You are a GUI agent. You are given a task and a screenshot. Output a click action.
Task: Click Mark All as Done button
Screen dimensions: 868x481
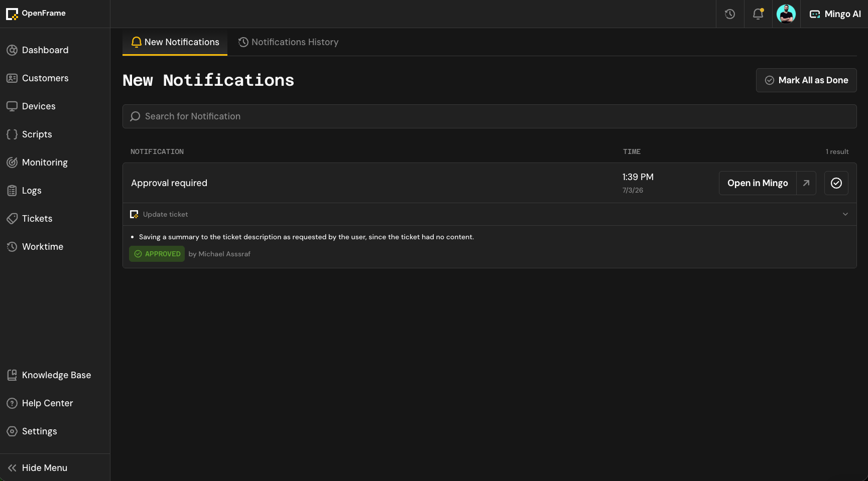point(806,80)
